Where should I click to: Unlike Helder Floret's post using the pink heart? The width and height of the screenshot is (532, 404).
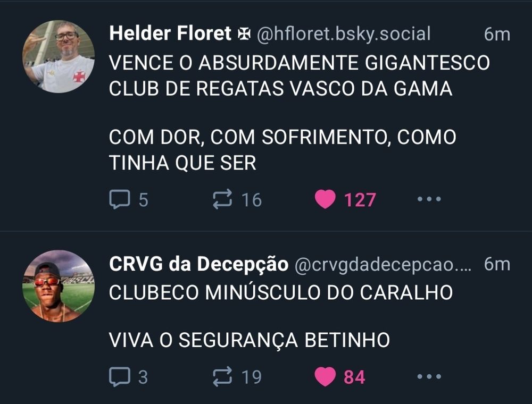point(325,199)
